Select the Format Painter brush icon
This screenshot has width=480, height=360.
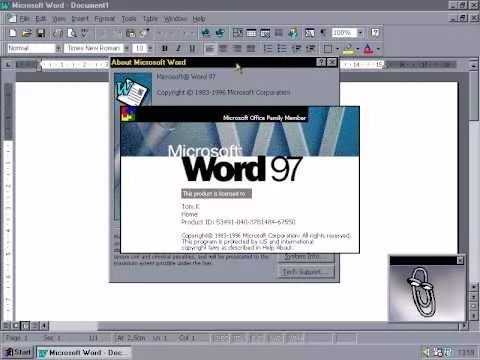click(x=145, y=33)
